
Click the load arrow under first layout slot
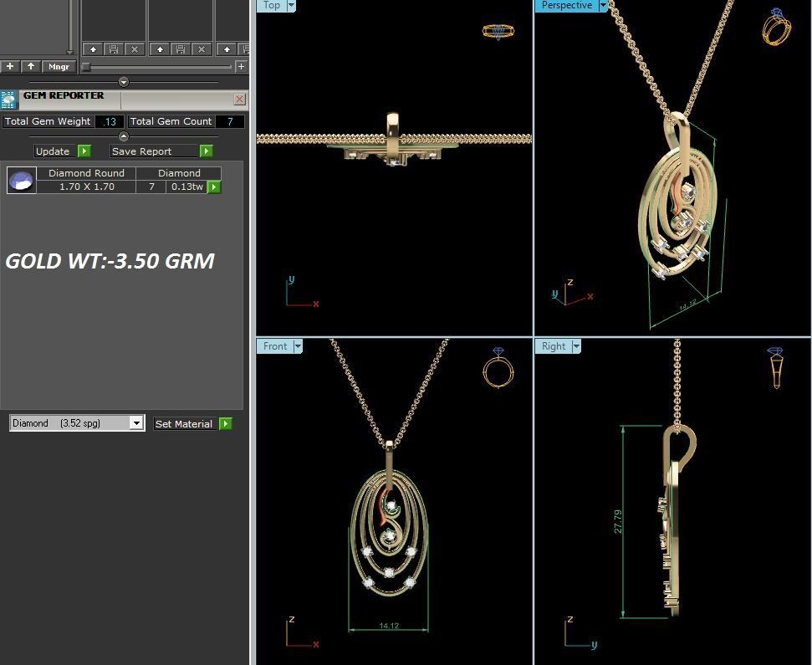coord(93,49)
